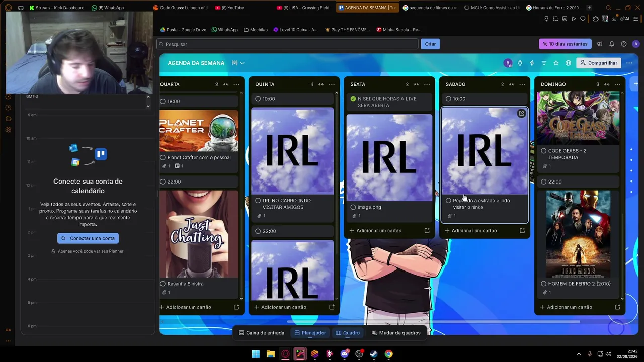Click 10 dias restantes trial button

coord(565,44)
